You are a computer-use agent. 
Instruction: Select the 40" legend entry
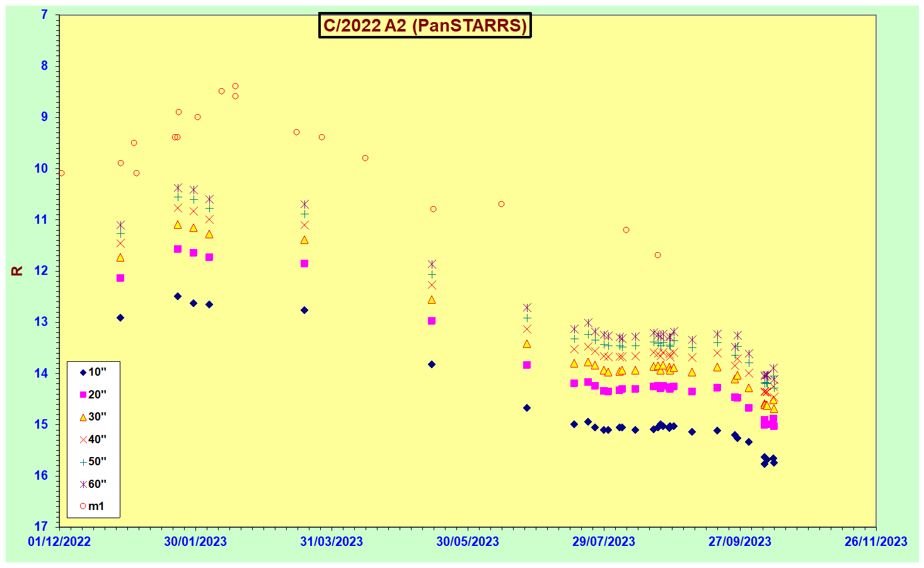(93, 439)
